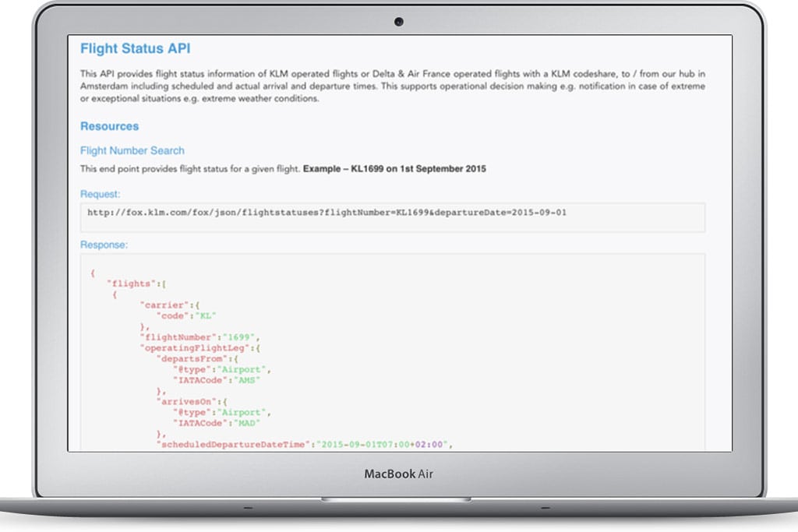Click the API description paragraph starting "This API provides"
798x532 pixels.
(393, 86)
